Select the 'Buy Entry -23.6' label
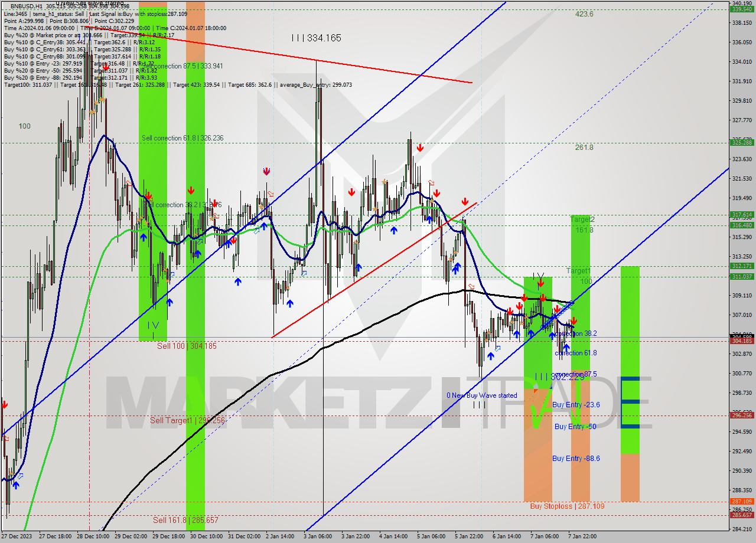Viewport: 756px width, 543px height. click(x=576, y=405)
